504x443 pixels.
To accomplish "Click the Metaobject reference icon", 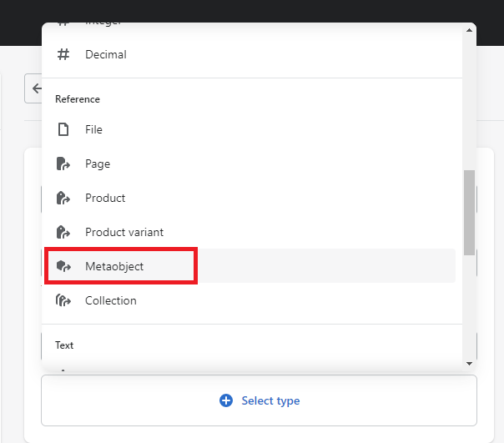I will pyautogui.click(x=63, y=266).
